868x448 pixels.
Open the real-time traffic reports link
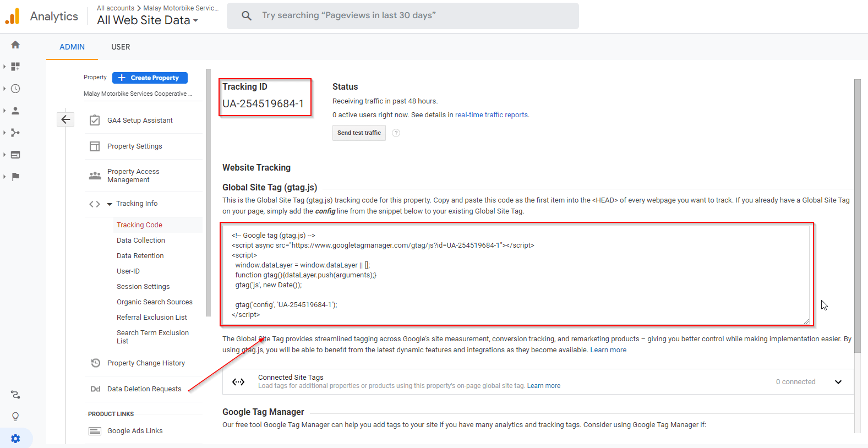tap(491, 115)
